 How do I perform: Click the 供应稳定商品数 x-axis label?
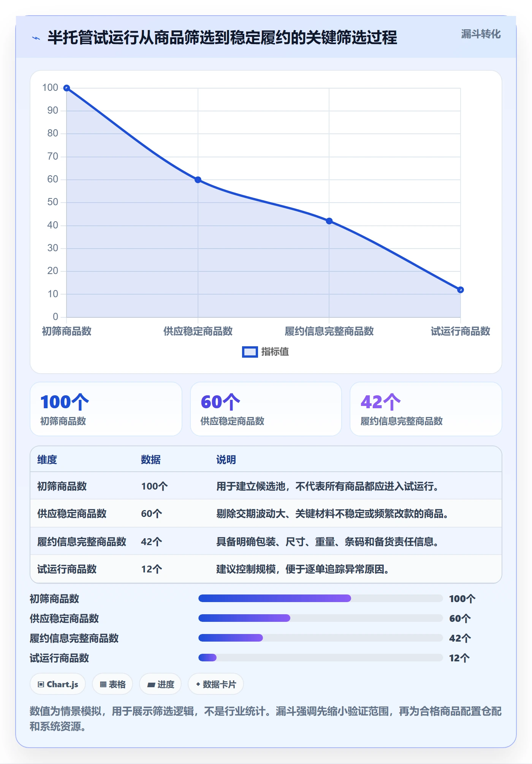tap(198, 331)
